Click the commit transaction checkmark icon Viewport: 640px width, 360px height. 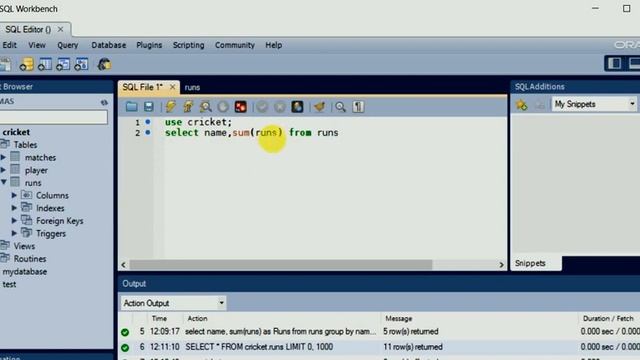[262, 107]
